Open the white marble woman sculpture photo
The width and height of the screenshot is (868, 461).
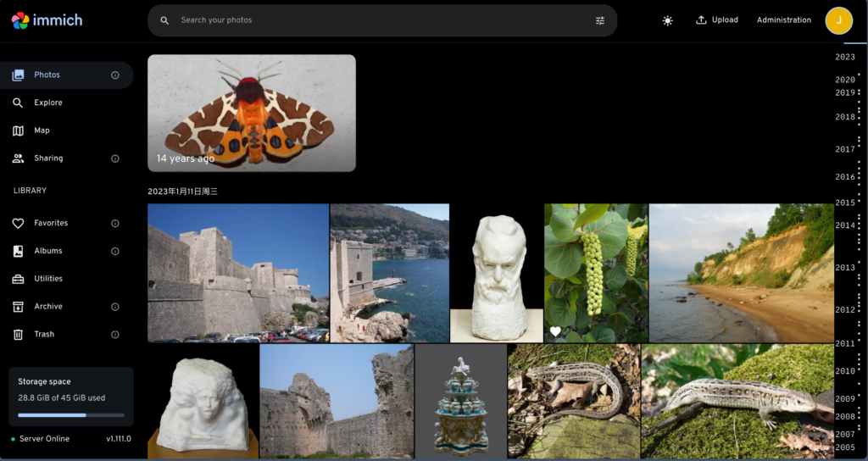(x=203, y=401)
